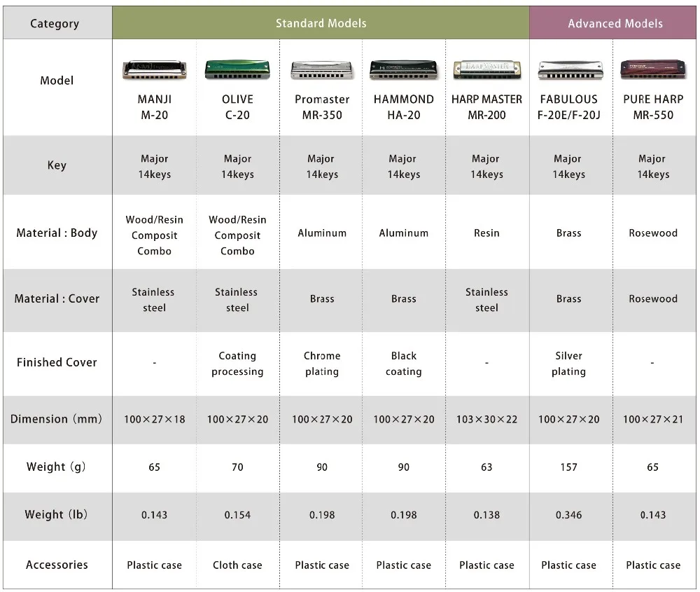Click the black HAMMOND HA-20 harmonica image
Screen dimensions: 700x592
(404, 69)
